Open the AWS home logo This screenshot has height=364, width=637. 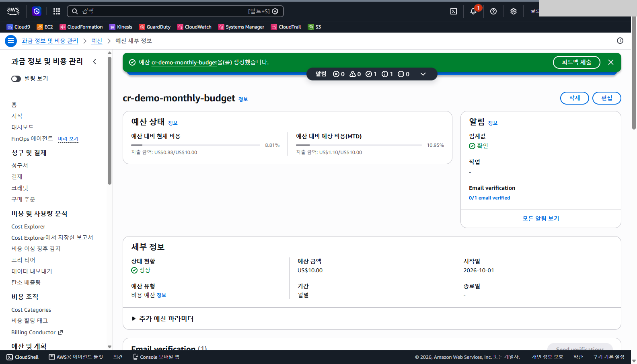click(x=13, y=11)
